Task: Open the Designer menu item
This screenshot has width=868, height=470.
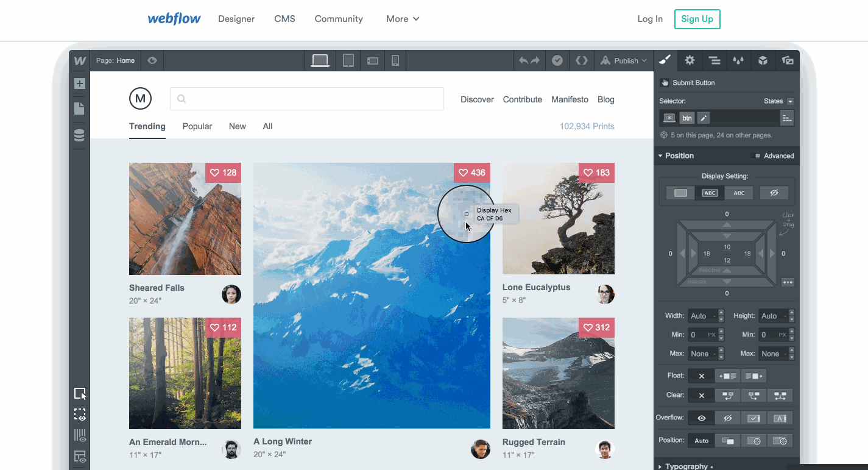Action: pos(236,19)
